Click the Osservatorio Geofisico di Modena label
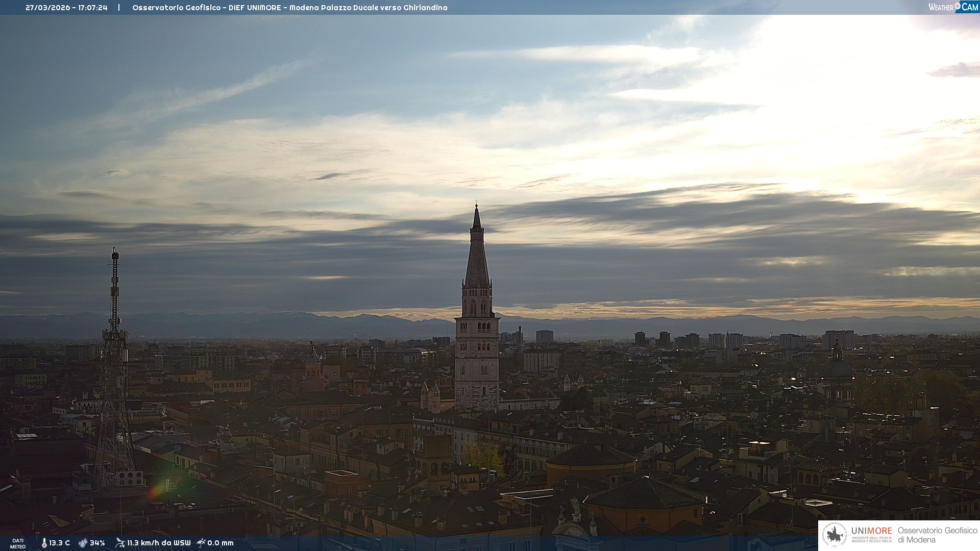Screen dimensions: 980x551 [x=937, y=535]
